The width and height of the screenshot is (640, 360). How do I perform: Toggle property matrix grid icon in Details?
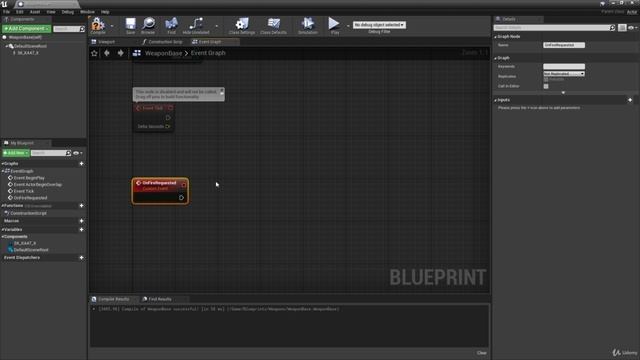click(x=622, y=28)
